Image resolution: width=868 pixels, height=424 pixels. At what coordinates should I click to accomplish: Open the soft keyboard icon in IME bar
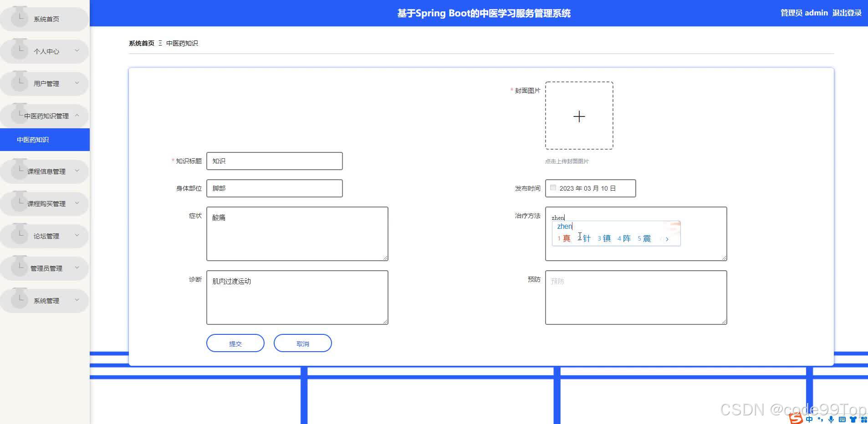coord(842,419)
